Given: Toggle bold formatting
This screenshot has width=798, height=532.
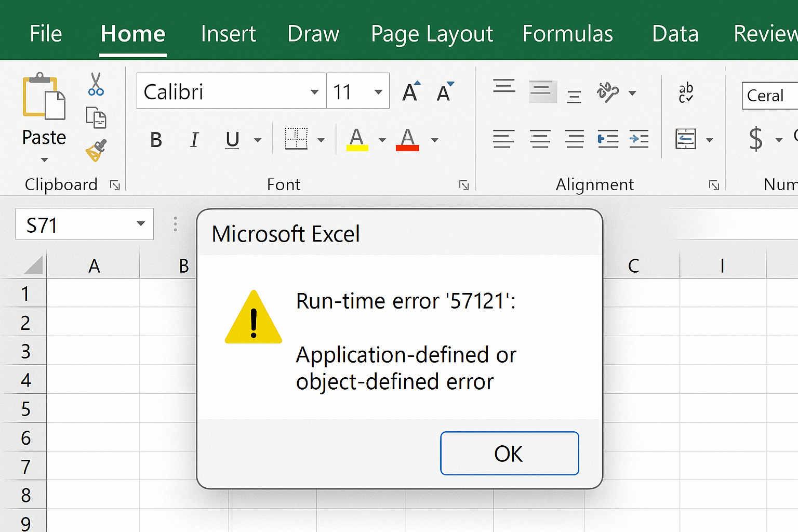Looking at the screenshot, I should point(155,139).
